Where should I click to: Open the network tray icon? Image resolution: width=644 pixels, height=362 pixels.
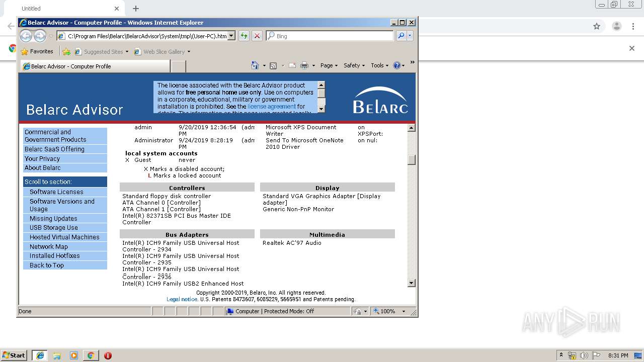[572, 355]
